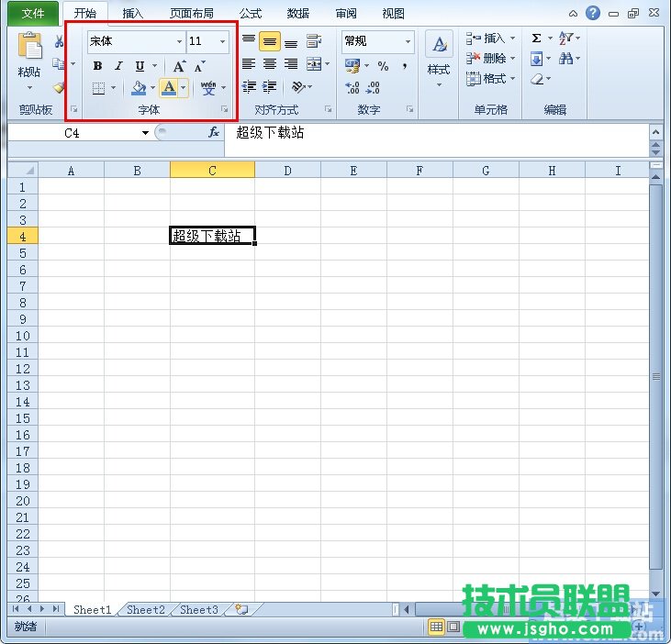Open the number format dropdown 常规
671x644 pixels.
(408, 41)
